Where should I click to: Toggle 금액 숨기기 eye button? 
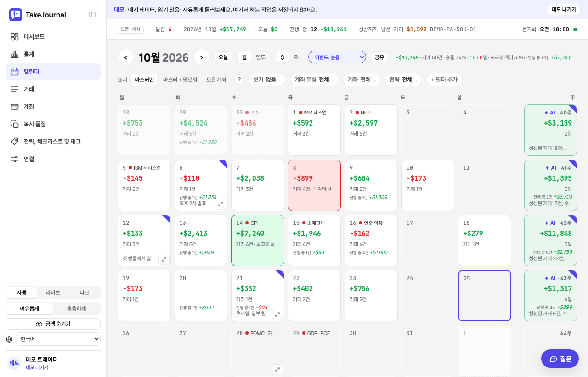click(x=53, y=324)
